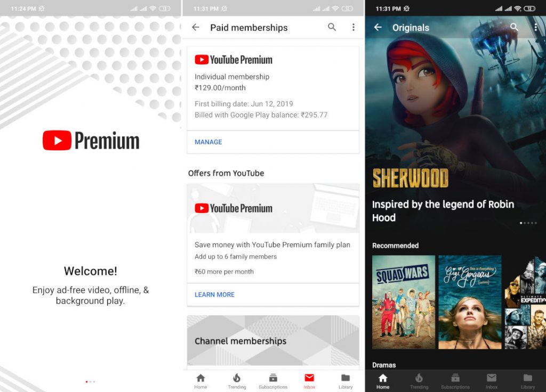The width and height of the screenshot is (546, 392).
Task: Open Inbox tab in Originals screen
Action: 491,381
